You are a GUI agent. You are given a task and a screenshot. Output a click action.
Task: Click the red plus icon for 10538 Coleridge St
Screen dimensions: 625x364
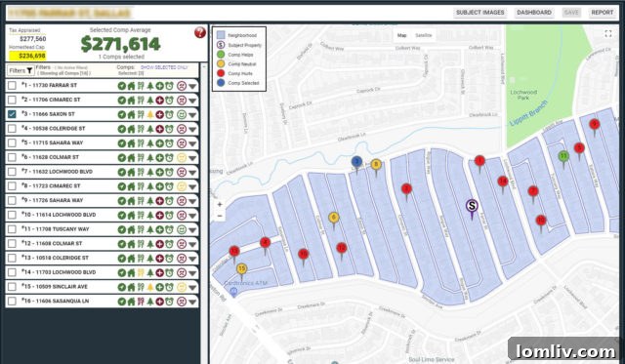[x=160, y=129]
